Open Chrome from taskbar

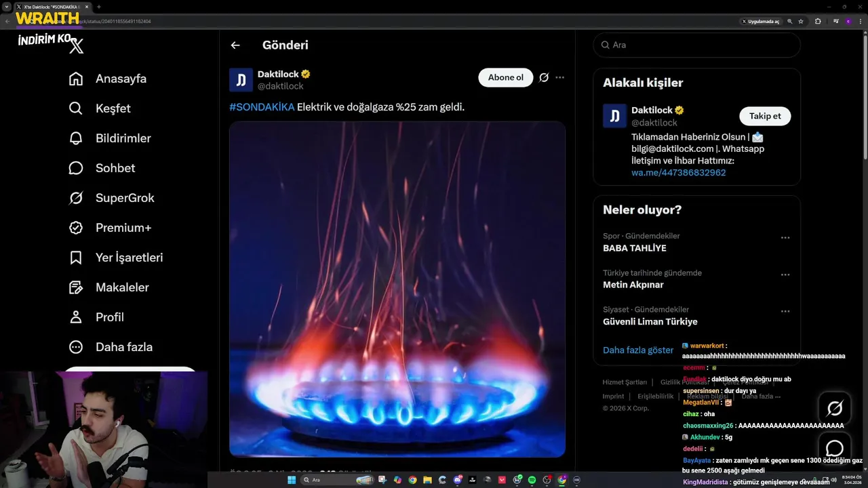click(412, 480)
